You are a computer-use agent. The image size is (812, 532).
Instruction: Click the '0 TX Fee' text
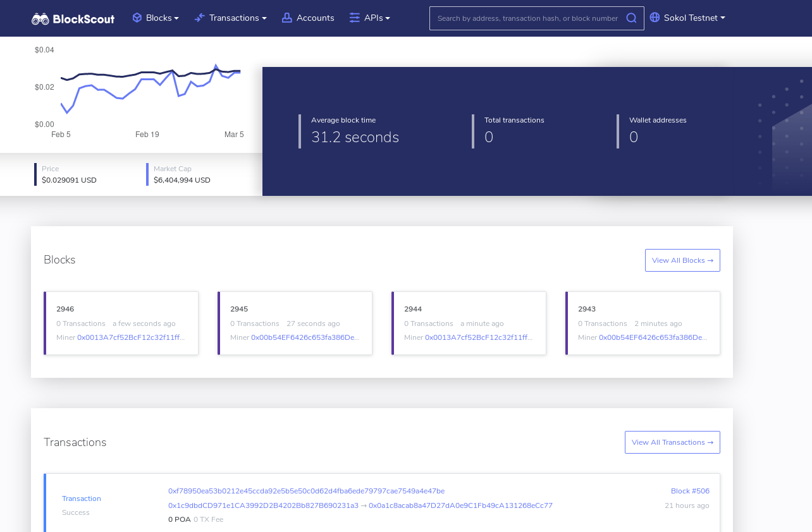coord(208,519)
